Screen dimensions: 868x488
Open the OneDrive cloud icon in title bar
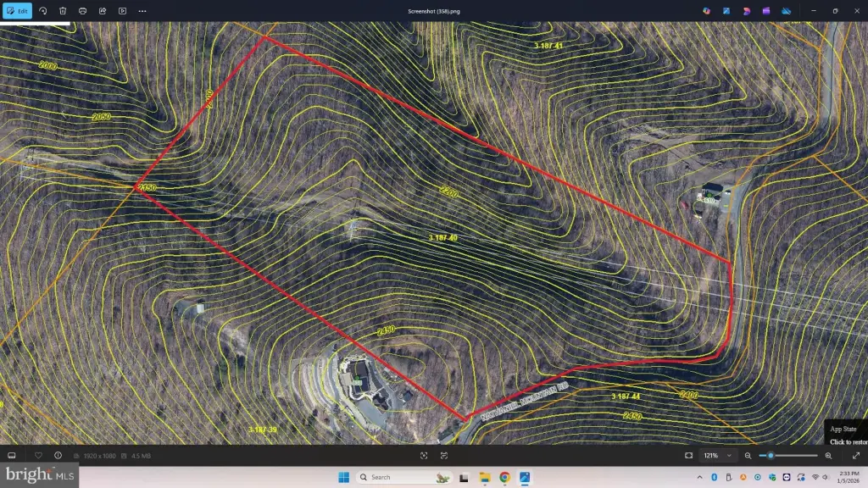(x=786, y=11)
